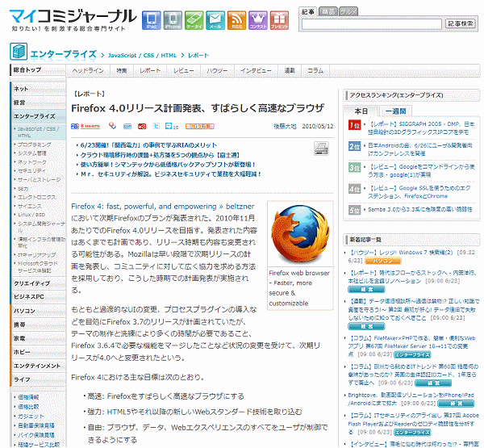The width and height of the screenshot is (484, 448).
Task: Click the Hatena bookmark icon beside 8 users
Action: pyautogui.click(x=75, y=126)
